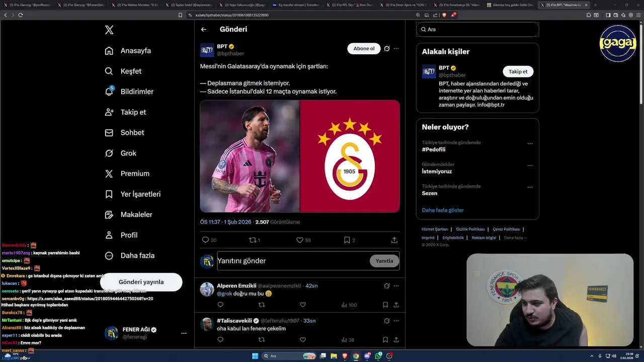Bookmark the BPT post
This screenshot has width=644, height=362.
pyautogui.click(x=347, y=240)
